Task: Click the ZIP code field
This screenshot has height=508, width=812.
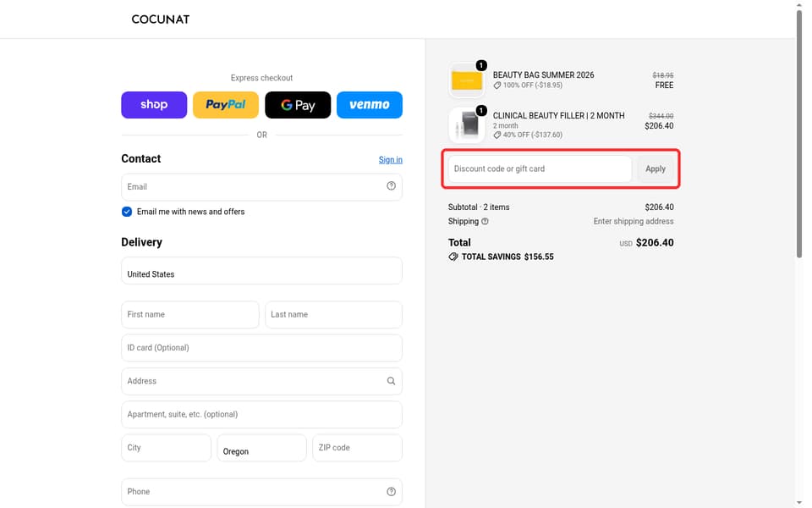Action: (x=357, y=447)
